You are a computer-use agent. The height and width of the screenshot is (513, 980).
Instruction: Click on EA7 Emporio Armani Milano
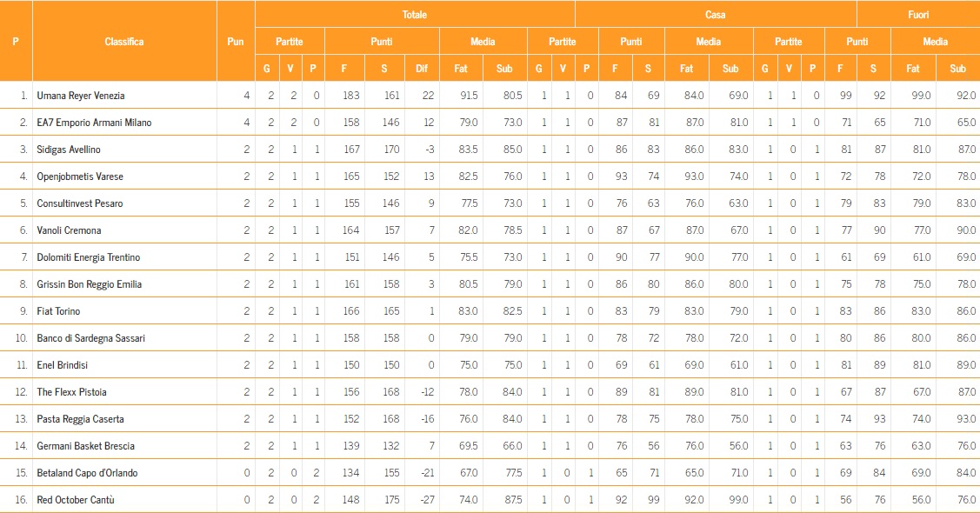(94, 123)
